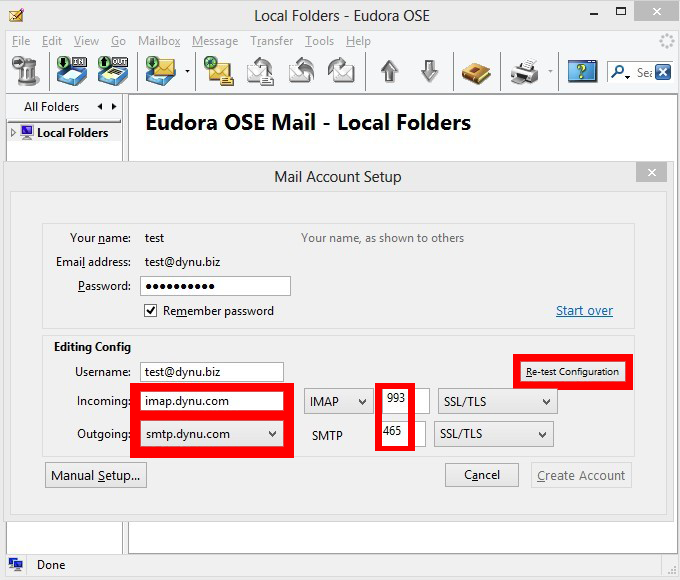This screenshot has height=580, width=680.
Task: Switch to previous folder view arrow
Action: pyautogui.click(x=100, y=106)
